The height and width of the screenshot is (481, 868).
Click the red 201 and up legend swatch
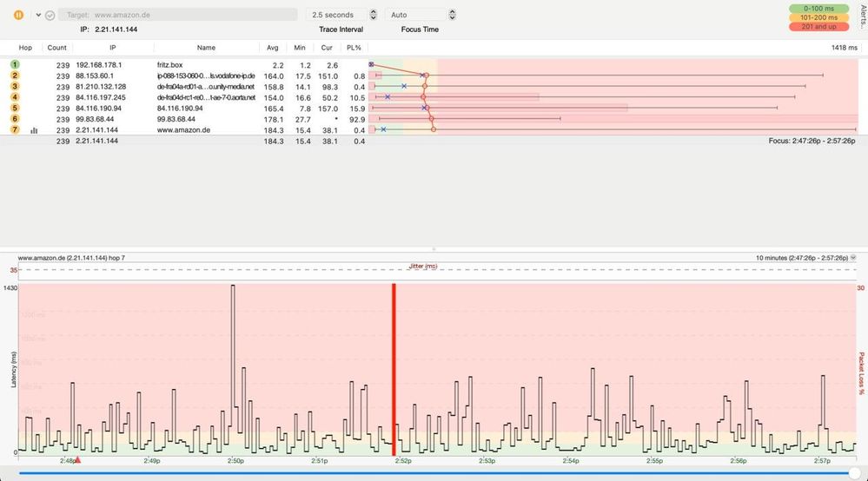tap(818, 27)
